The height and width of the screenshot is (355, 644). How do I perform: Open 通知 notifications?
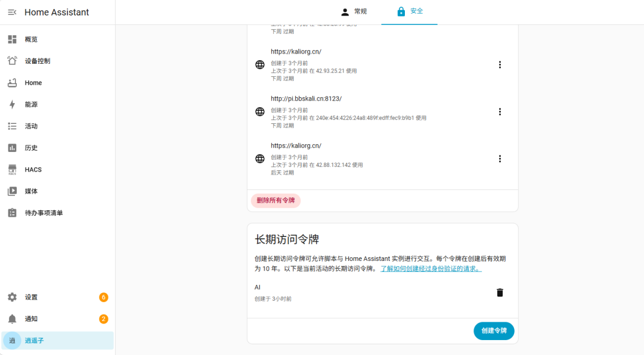coord(57,319)
